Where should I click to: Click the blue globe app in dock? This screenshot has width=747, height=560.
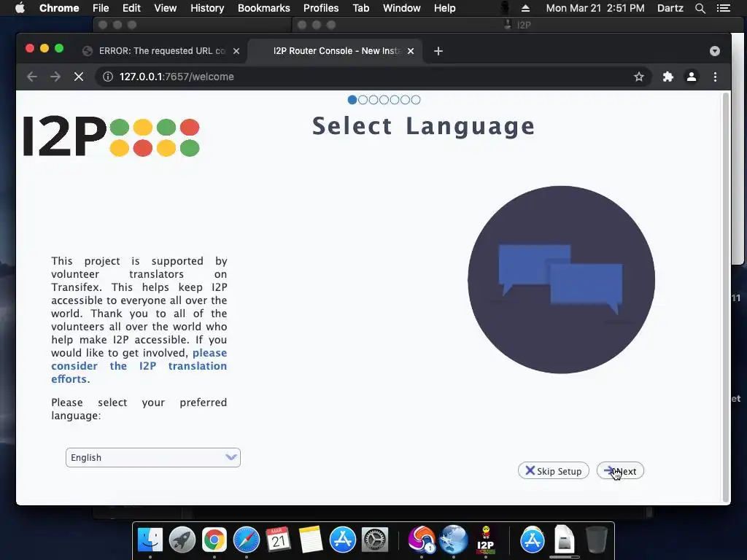point(454,540)
